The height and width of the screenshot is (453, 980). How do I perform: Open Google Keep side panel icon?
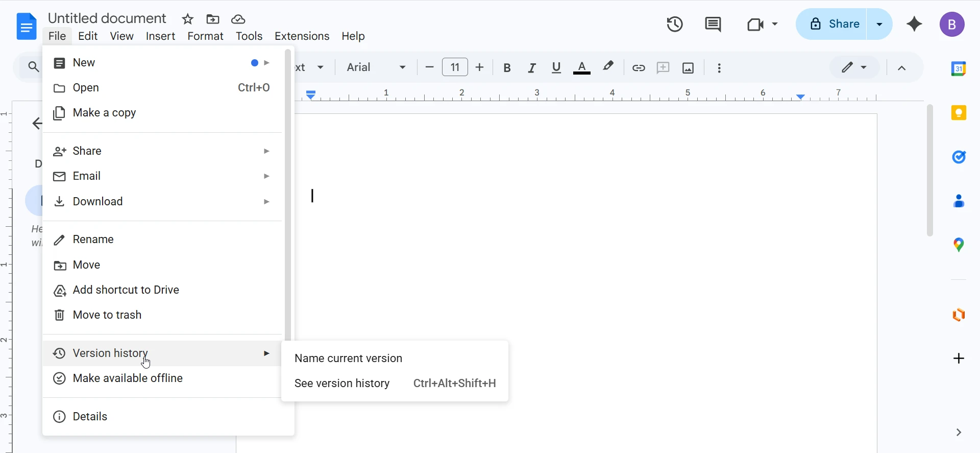(959, 113)
